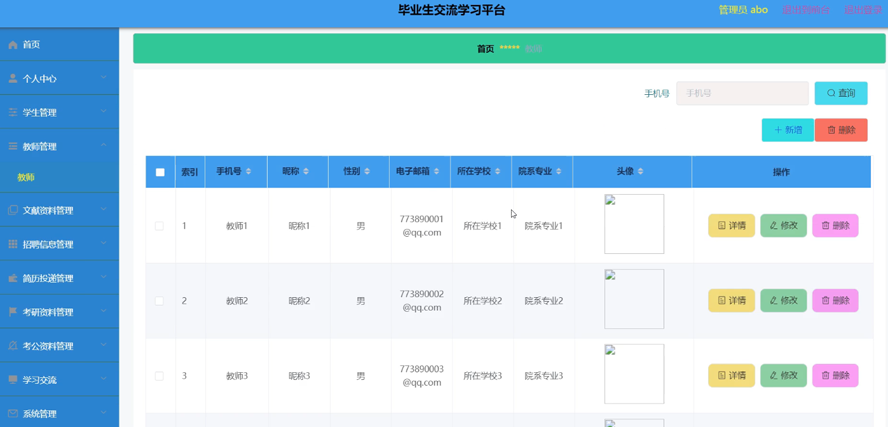Click 修改 for 教师1
This screenshot has width=888, height=427.
(x=784, y=225)
